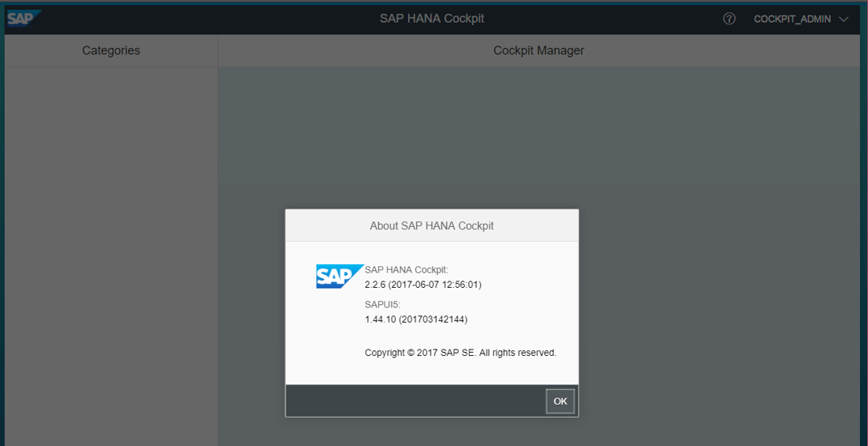Click the SAP logo in the header

(24, 19)
